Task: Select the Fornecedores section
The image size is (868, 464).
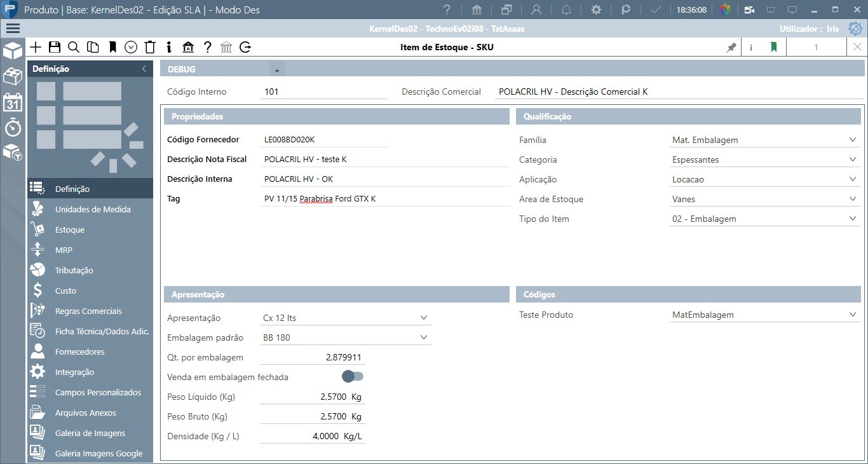Action: pos(90,351)
